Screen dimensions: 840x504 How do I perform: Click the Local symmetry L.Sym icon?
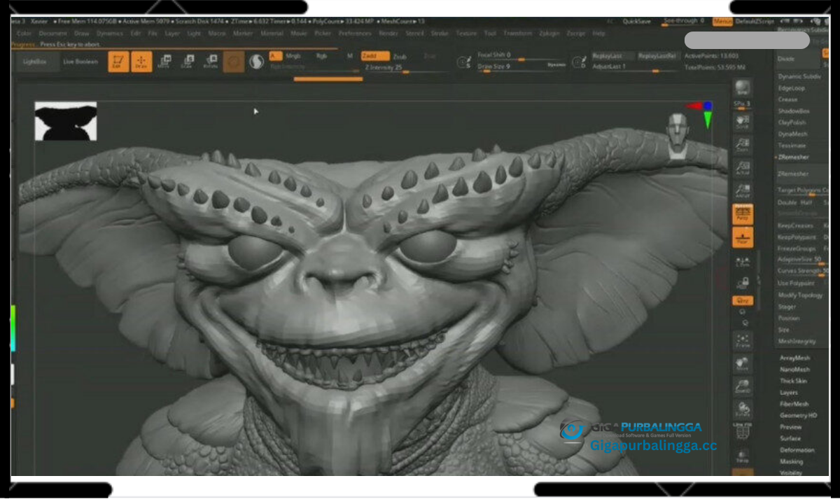pyautogui.click(x=743, y=260)
